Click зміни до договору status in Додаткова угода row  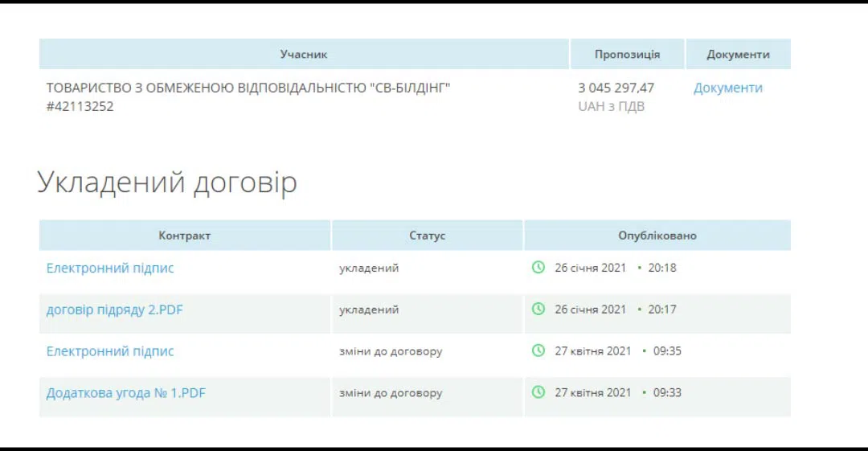tap(391, 393)
